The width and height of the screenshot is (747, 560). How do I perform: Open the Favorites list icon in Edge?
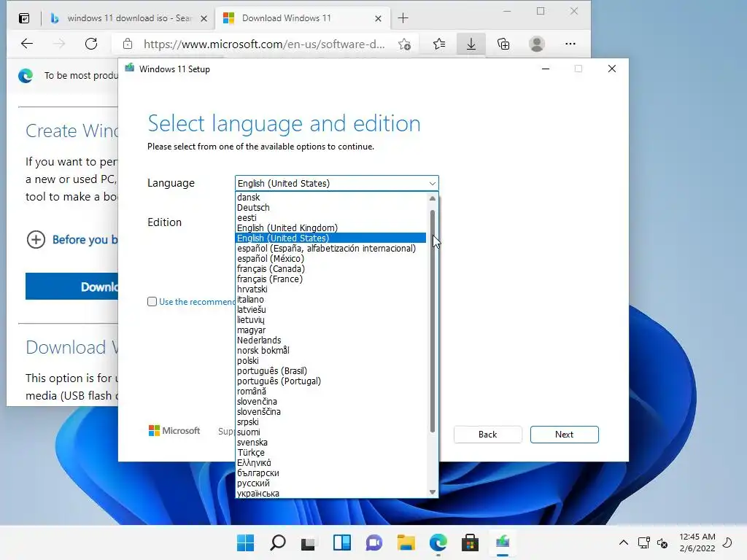click(x=439, y=44)
